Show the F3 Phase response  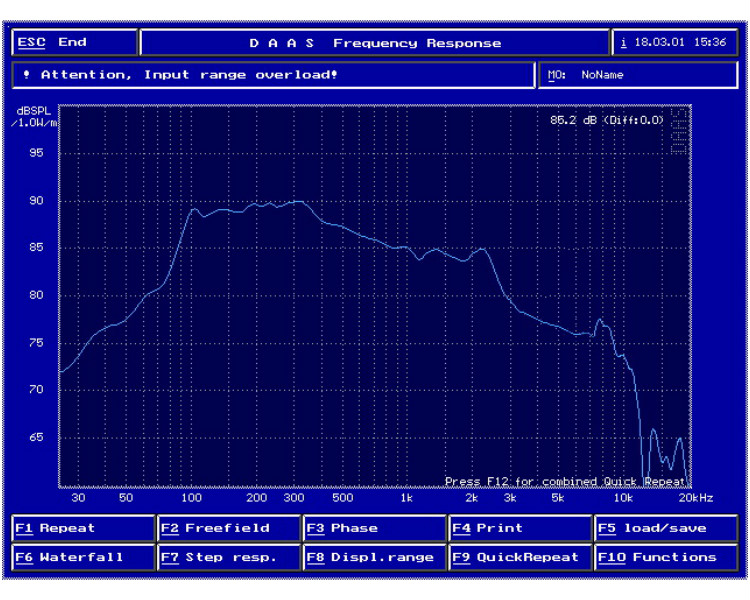tap(374, 528)
